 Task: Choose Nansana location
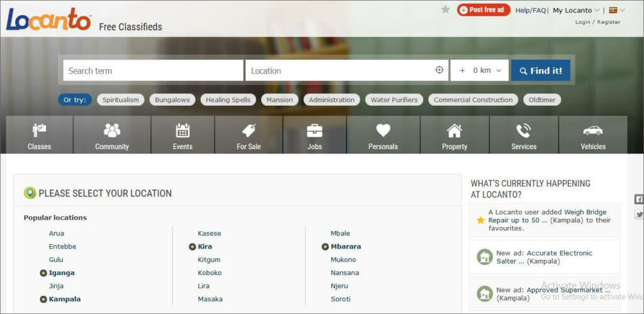click(345, 273)
